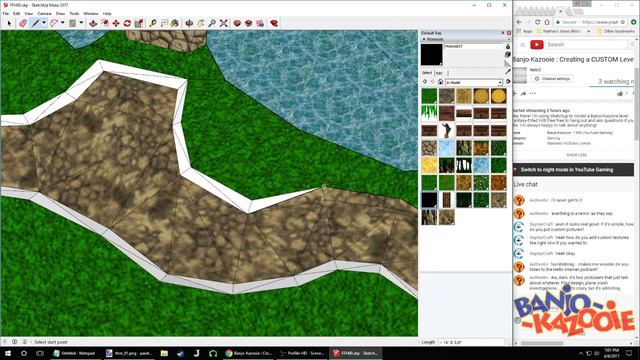Pick the Rotate tool
Screen dimensions: 640x360
coord(127,23)
